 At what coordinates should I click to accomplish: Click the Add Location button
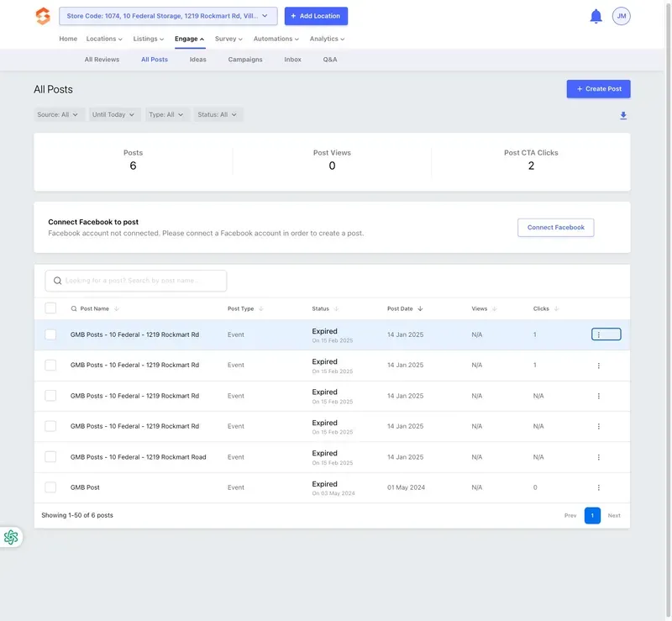[316, 16]
